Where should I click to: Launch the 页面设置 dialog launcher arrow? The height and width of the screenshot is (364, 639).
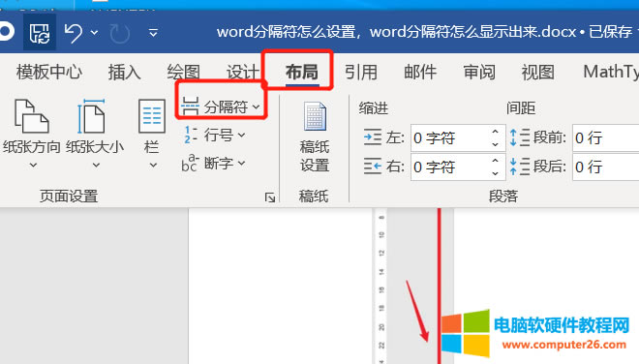[x=270, y=197]
